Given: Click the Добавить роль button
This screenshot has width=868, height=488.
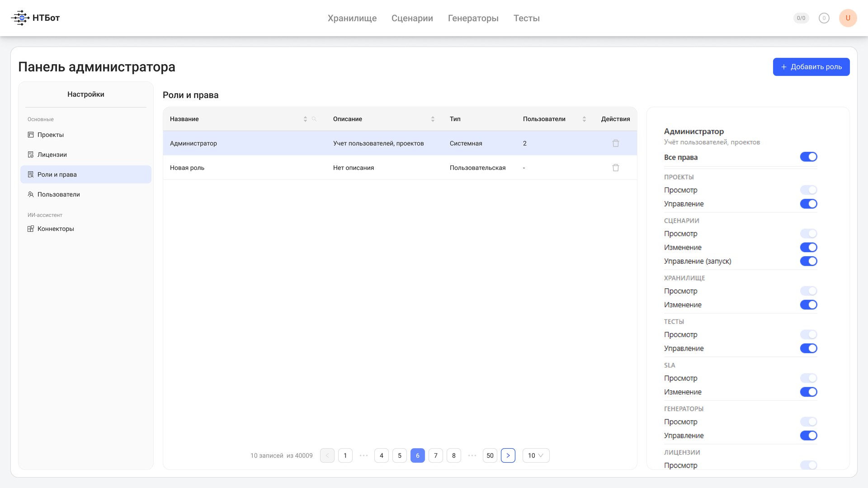Looking at the screenshot, I should [811, 67].
